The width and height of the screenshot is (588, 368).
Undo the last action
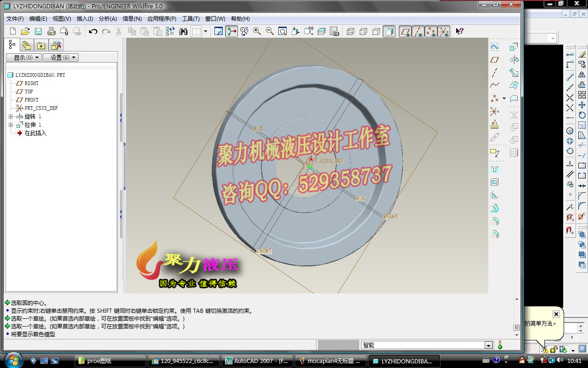coord(93,31)
